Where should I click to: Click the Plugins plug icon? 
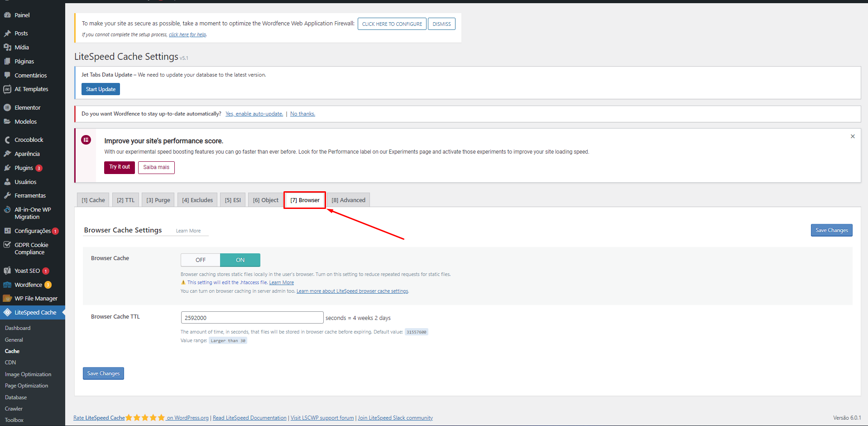tap(7, 168)
